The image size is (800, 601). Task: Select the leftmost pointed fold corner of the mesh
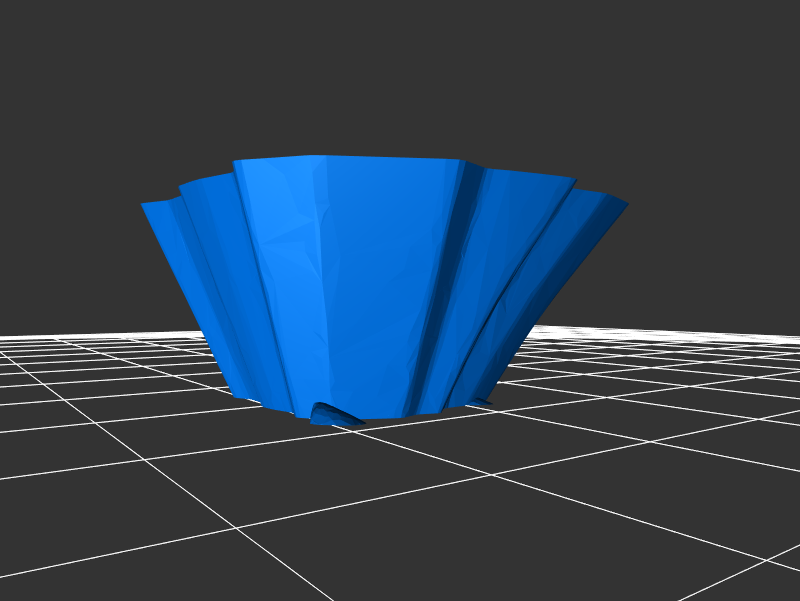[x=145, y=205]
